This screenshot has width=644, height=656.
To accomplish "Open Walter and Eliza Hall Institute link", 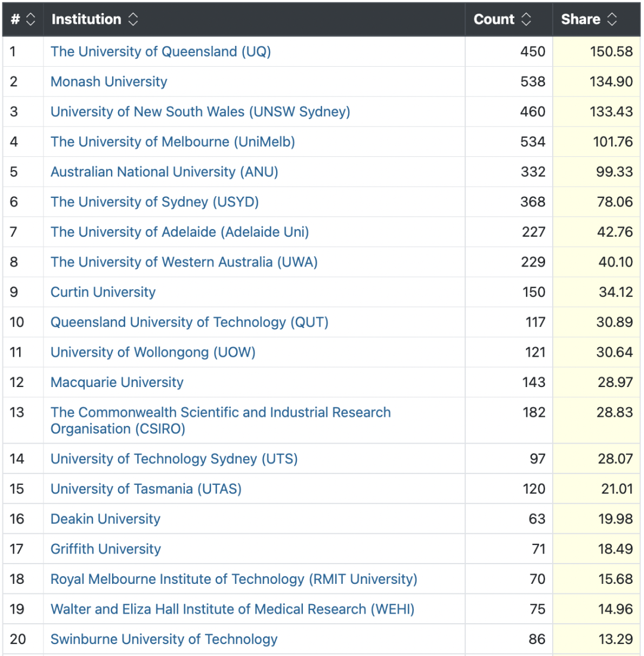I will [x=232, y=609].
